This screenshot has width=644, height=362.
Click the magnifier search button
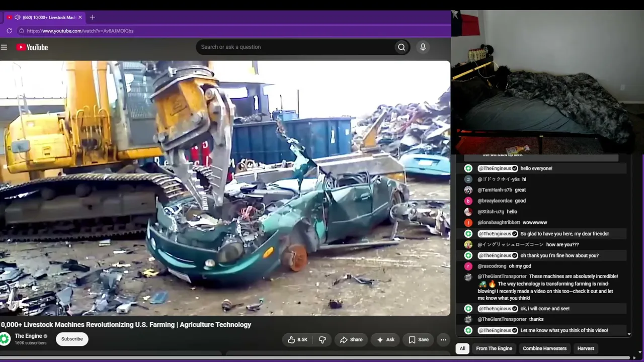(401, 47)
